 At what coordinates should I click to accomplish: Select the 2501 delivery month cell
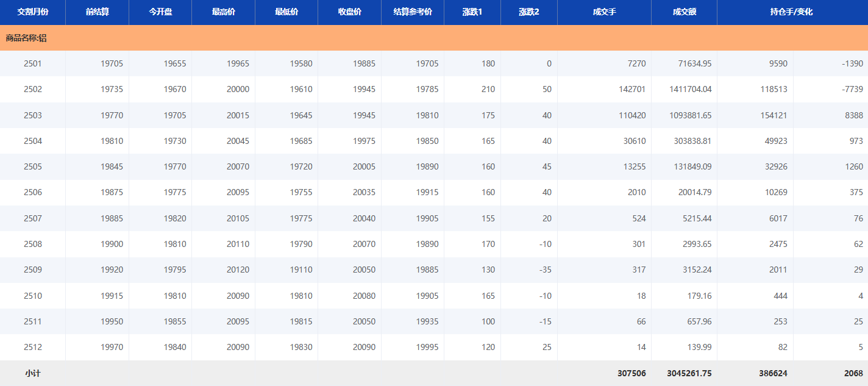pyautogui.click(x=33, y=63)
